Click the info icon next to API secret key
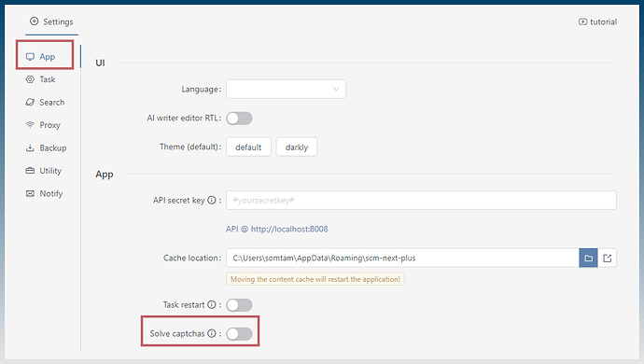The height and width of the screenshot is (364, 644). click(x=212, y=200)
